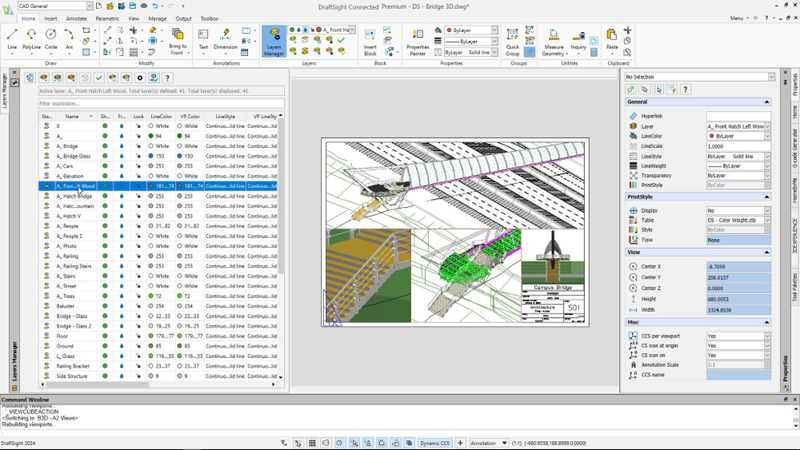The image size is (800, 450).
Task: Click the Dynamic CCS button
Action: 435,443
